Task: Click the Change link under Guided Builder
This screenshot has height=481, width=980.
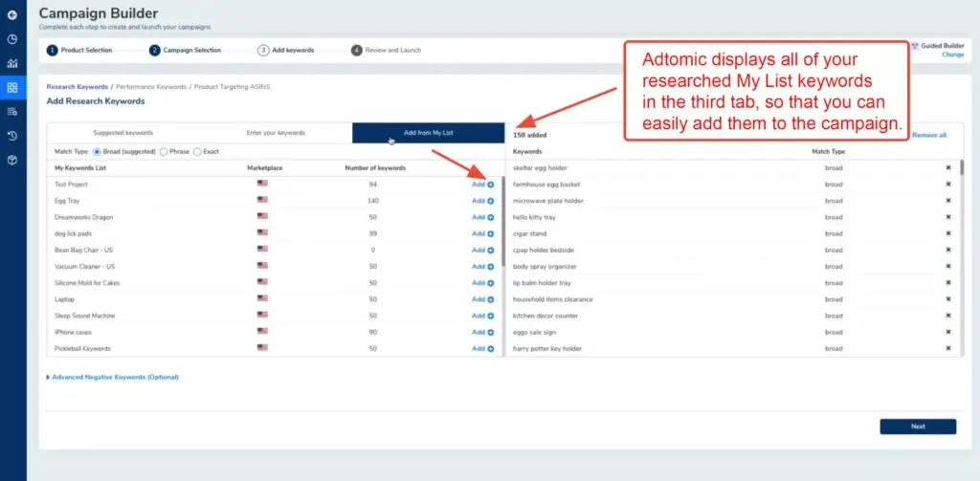Action: pos(952,55)
